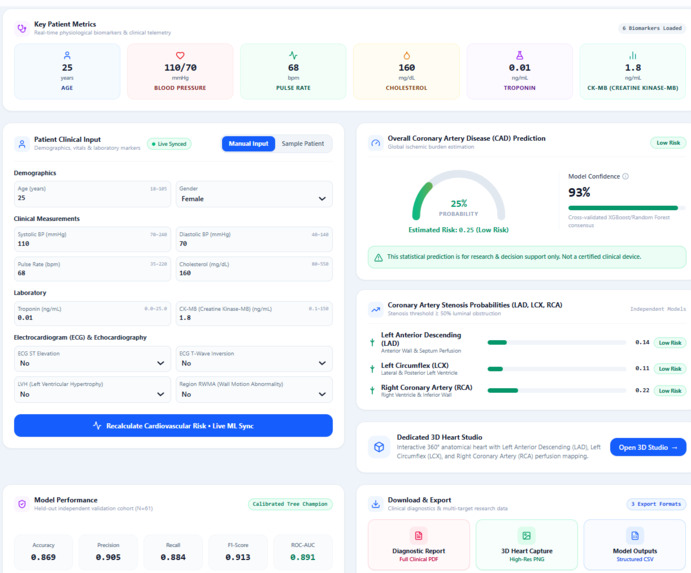Click the marker icon beside Left Circumflex (LCX)

click(x=372, y=368)
